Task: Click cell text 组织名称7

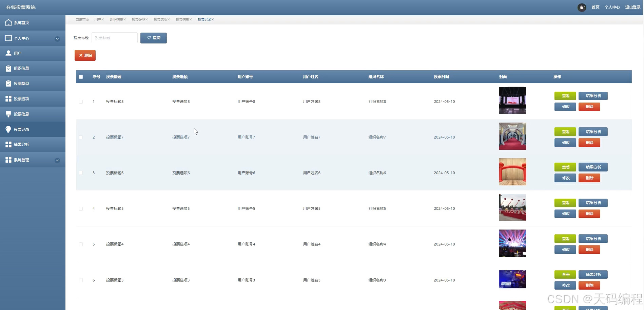Action: click(x=377, y=137)
